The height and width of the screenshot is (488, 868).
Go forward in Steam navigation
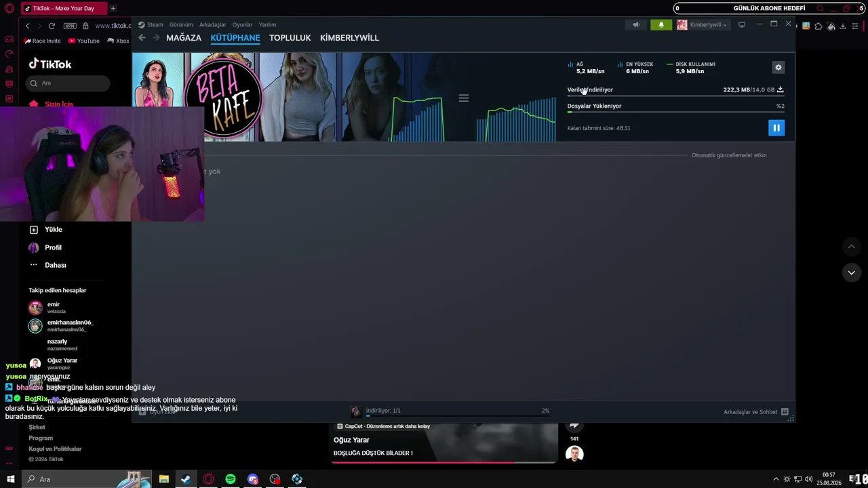(156, 38)
